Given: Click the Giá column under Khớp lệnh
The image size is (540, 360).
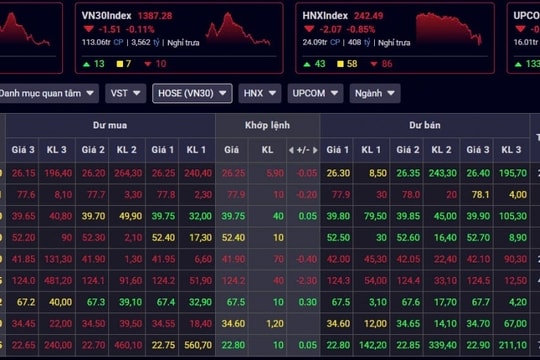Looking at the screenshot, I should (x=231, y=150).
